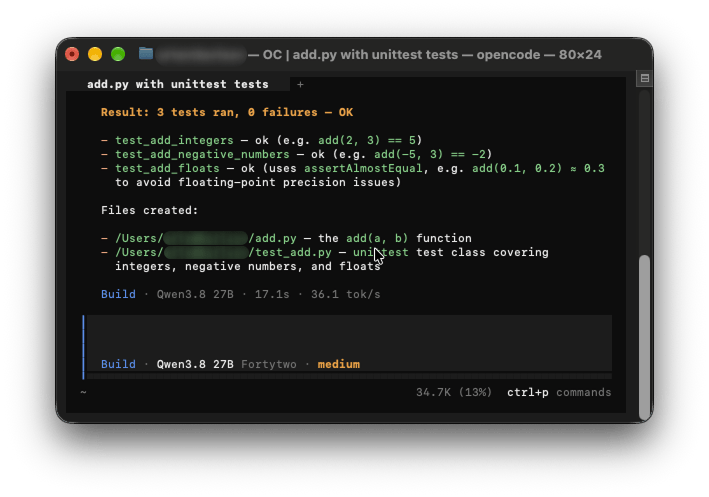The width and height of the screenshot is (709, 497).
Task: Click the 'add(-5, 3) == -2' example text
Action: click(430, 154)
